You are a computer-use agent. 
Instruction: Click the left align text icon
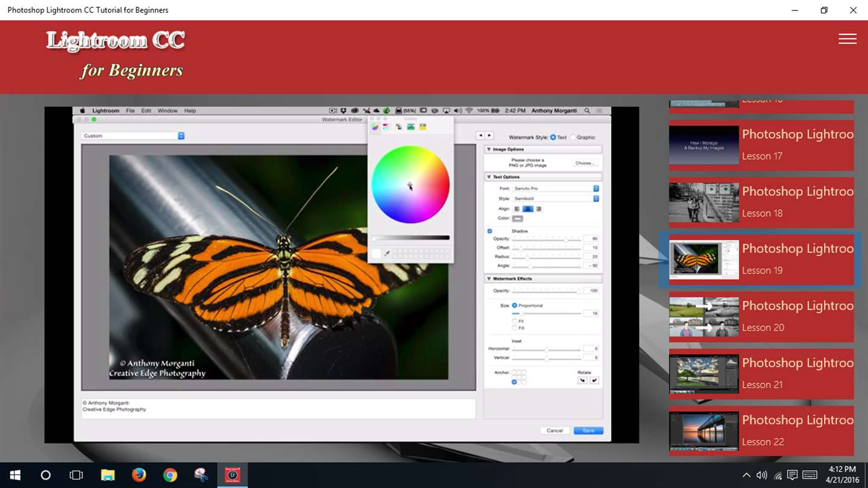coord(517,208)
